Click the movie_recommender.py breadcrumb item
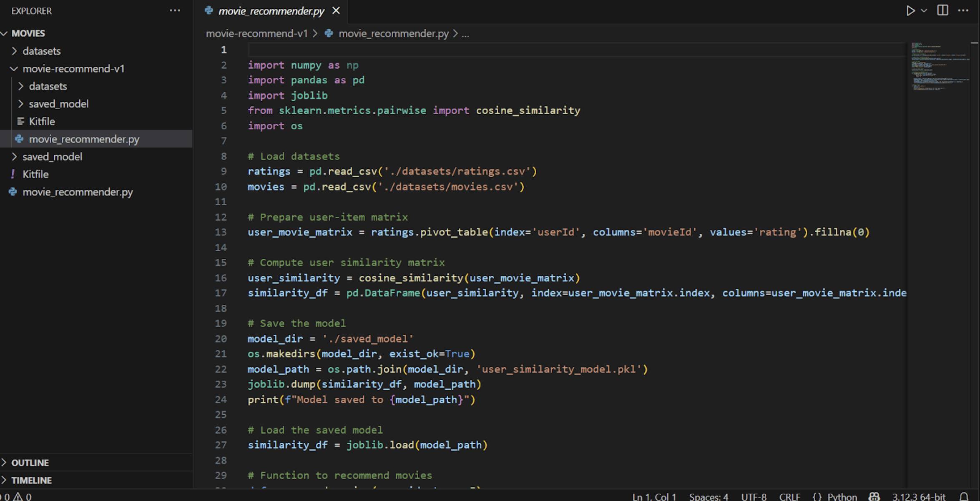This screenshot has height=501, width=980. (393, 33)
